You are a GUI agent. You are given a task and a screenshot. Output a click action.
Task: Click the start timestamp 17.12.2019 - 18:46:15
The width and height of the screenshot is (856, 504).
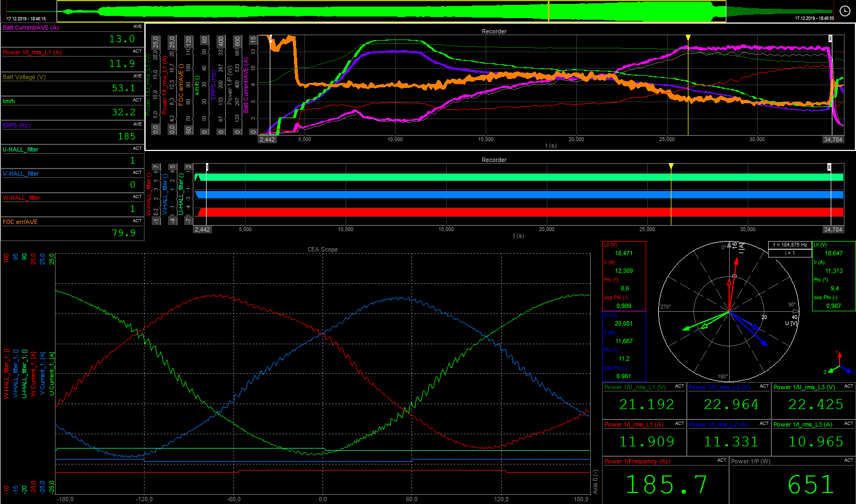(26, 19)
